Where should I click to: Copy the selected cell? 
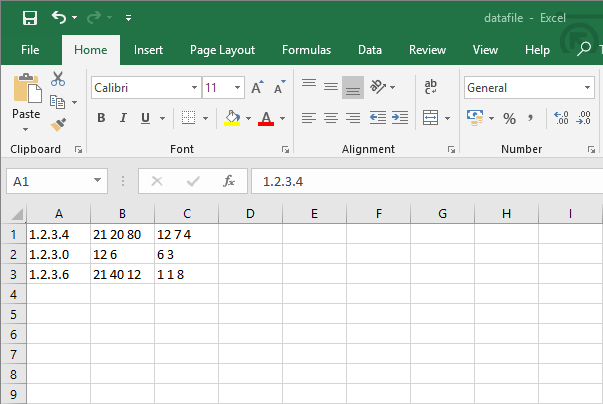57,102
